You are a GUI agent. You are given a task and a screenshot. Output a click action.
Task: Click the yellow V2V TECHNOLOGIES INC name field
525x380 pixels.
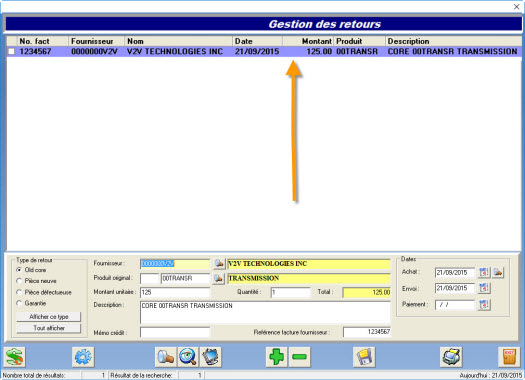coord(309,264)
